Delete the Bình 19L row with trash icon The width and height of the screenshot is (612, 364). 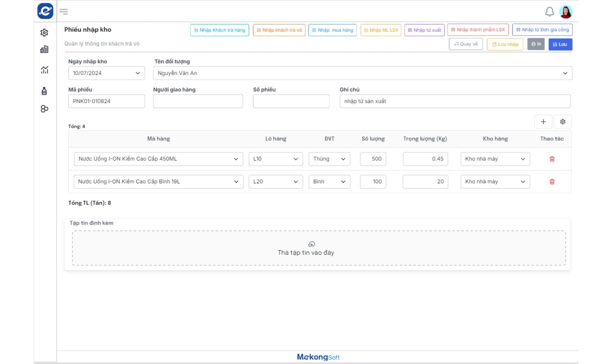pos(552,182)
